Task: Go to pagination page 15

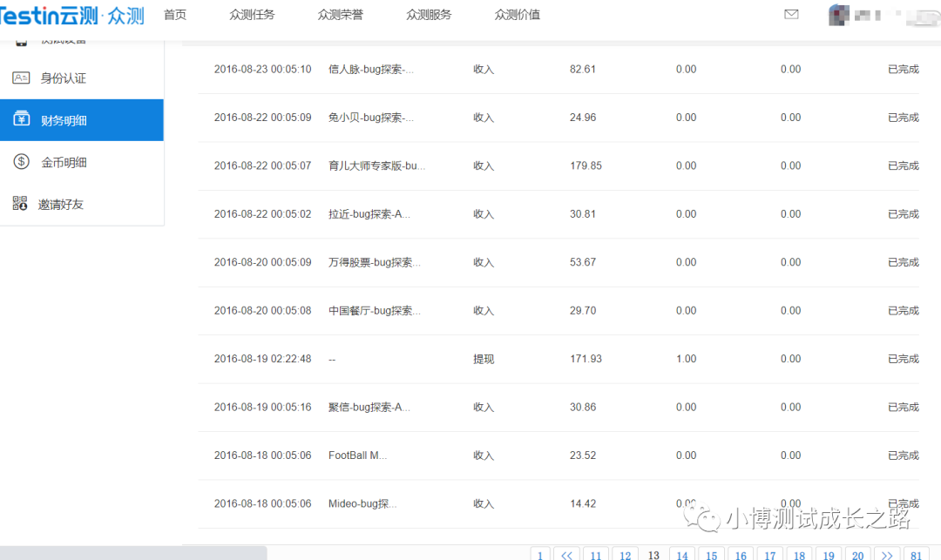Action: [711, 554]
